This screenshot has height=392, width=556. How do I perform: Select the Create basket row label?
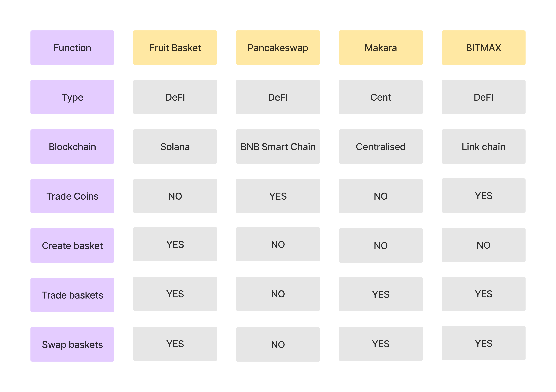[x=72, y=245]
